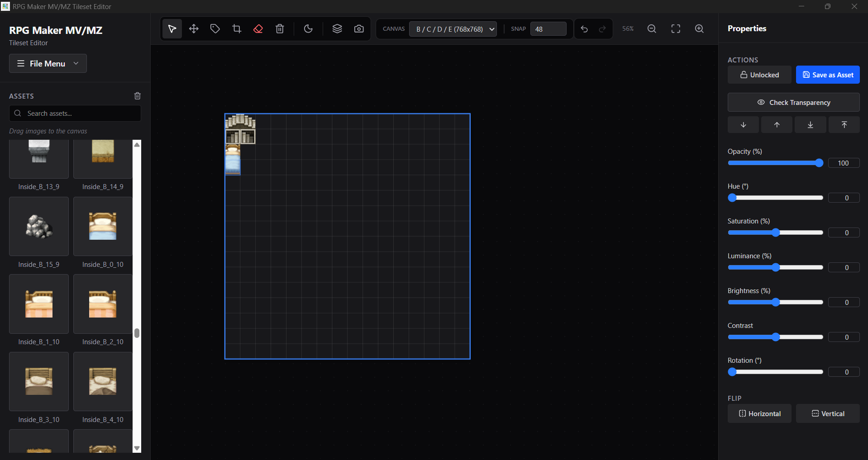
Task: Fit canvas to screen
Action: click(x=676, y=29)
